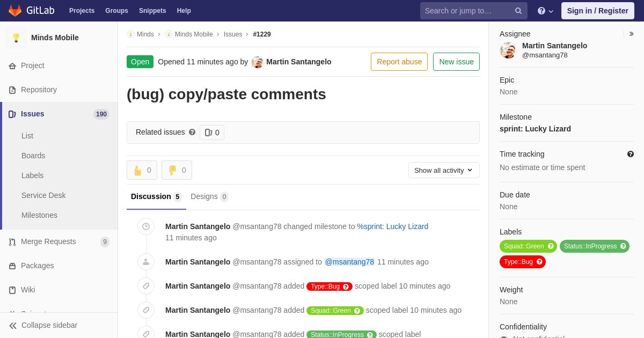Click Minds link in breadcrumb

pos(145,34)
